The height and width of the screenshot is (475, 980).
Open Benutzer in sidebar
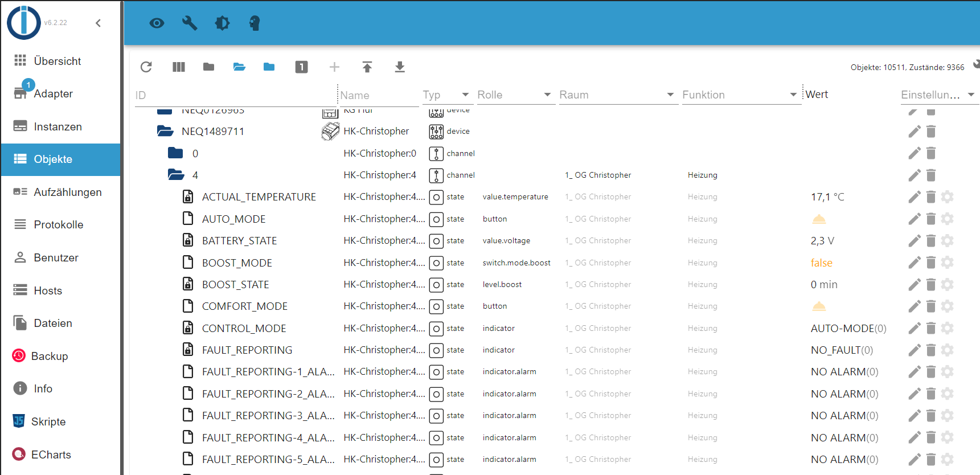pyautogui.click(x=60, y=257)
